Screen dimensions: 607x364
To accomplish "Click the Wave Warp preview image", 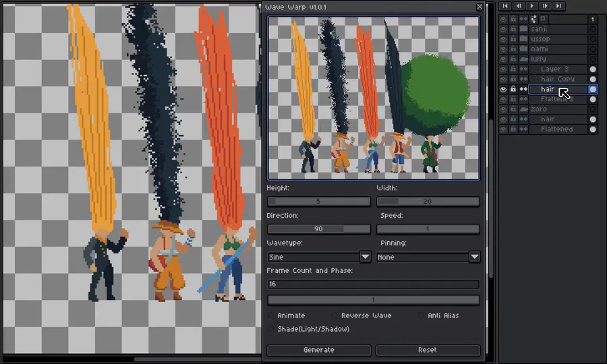I will coord(374,98).
